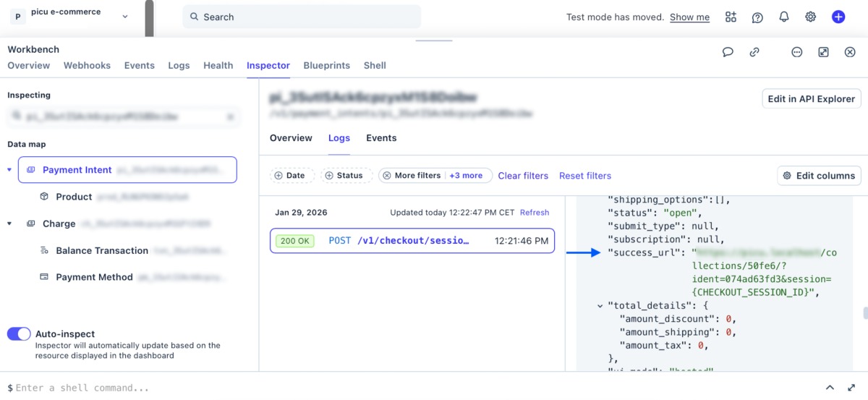Open the apps grid icon
868x400 pixels.
coord(731,17)
